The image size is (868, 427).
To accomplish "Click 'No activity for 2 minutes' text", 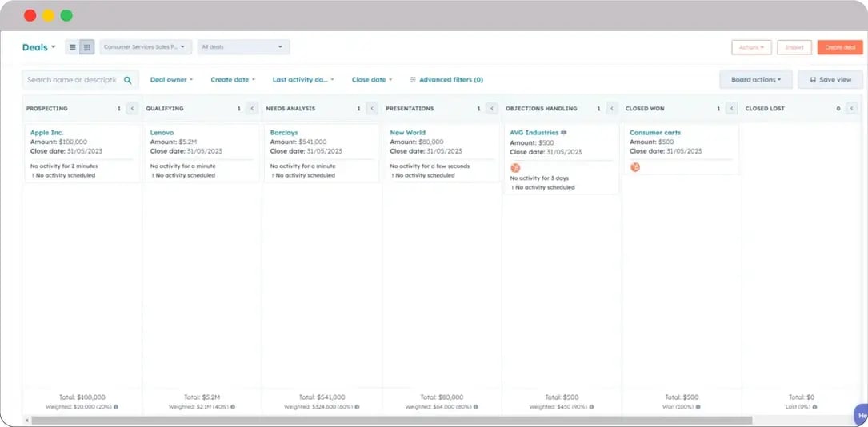I will 64,166.
